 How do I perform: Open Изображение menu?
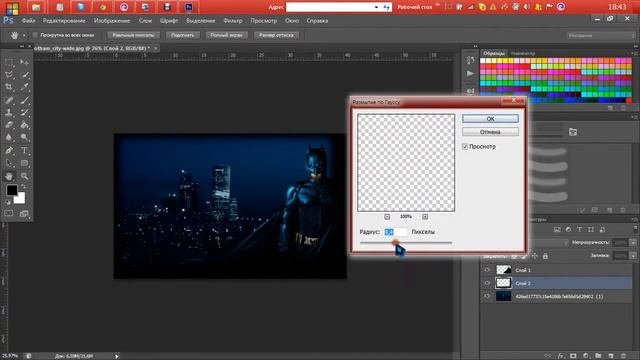tap(112, 20)
